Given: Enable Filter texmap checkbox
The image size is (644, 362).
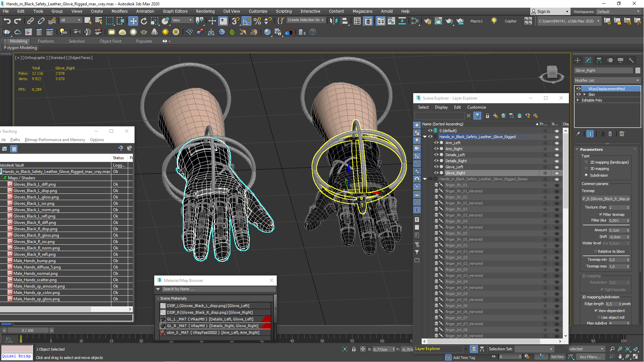Looking at the screenshot, I should [600, 215].
